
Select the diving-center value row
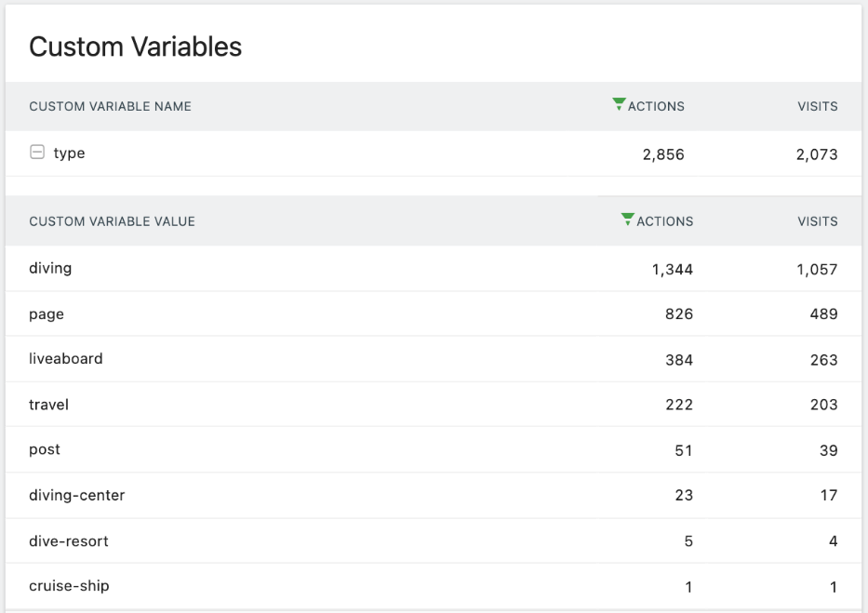(76, 496)
